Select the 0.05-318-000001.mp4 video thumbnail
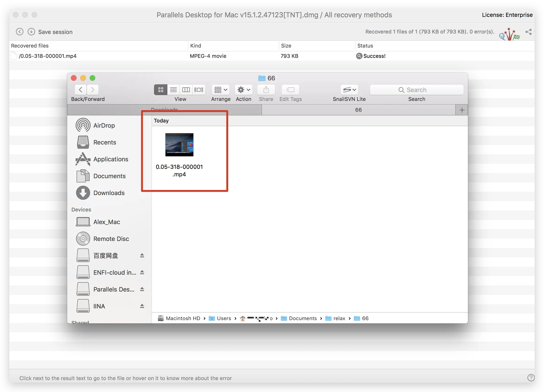This screenshot has width=544, height=392. (179, 145)
